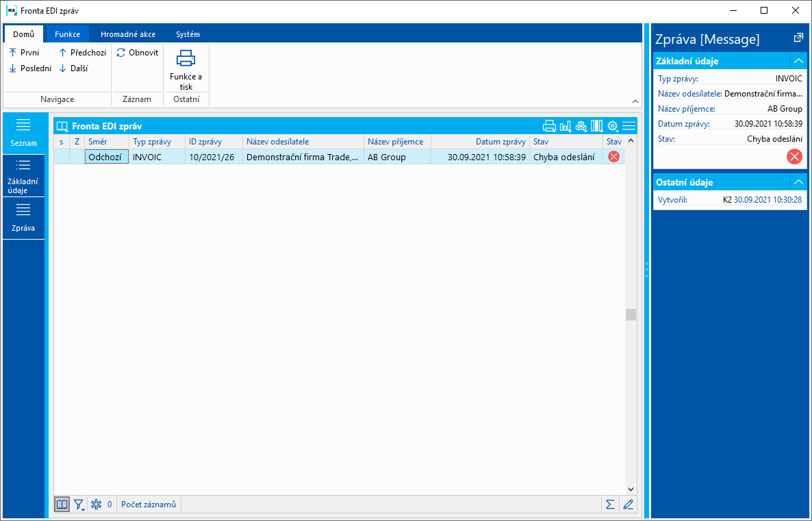This screenshot has width=812, height=521.
Task: Click Počet záznamů in status bar
Action: pyautogui.click(x=149, y=505)
